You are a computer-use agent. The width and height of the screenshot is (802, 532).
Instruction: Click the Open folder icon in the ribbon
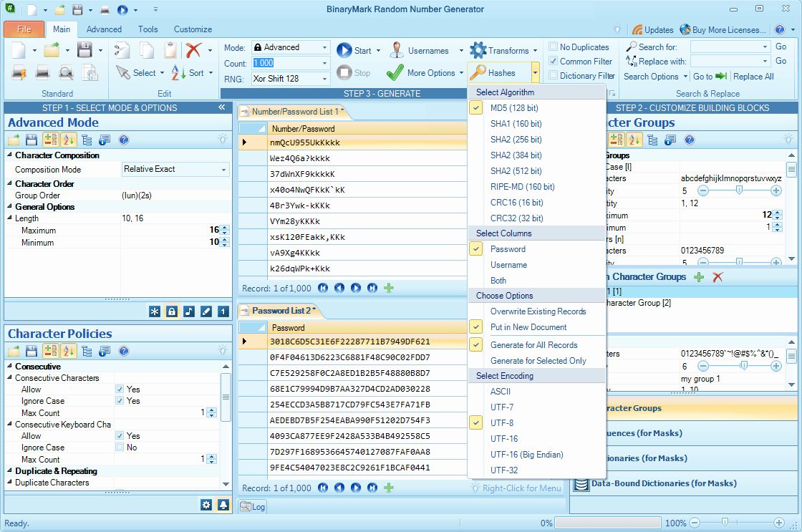pyautogui.click(x=51, y=50)
